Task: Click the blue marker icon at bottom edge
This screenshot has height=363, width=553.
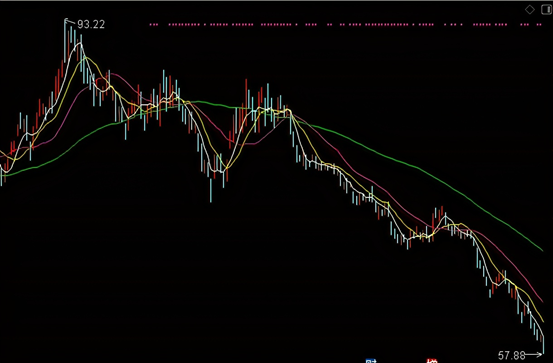Action: coord(371,361)
